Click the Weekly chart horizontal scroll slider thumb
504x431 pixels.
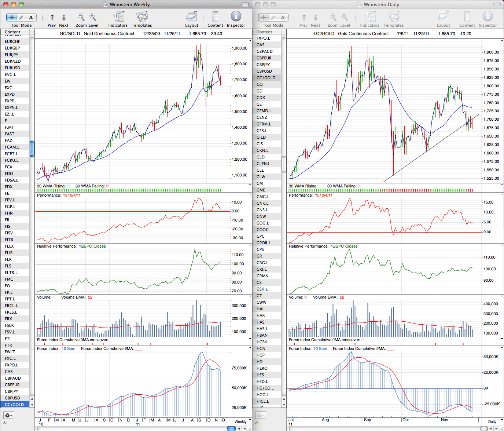click(x=231, y=428)
